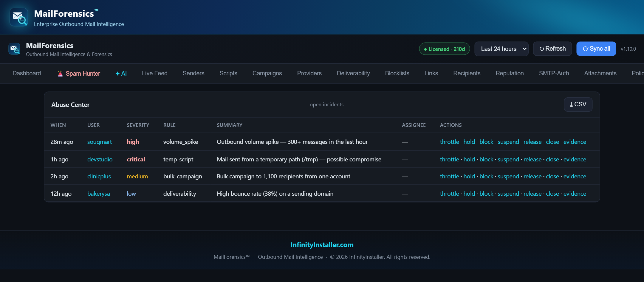The image size is (644, 282).
Task: Click hold for the devstudio incident
Action: point(469,159)
